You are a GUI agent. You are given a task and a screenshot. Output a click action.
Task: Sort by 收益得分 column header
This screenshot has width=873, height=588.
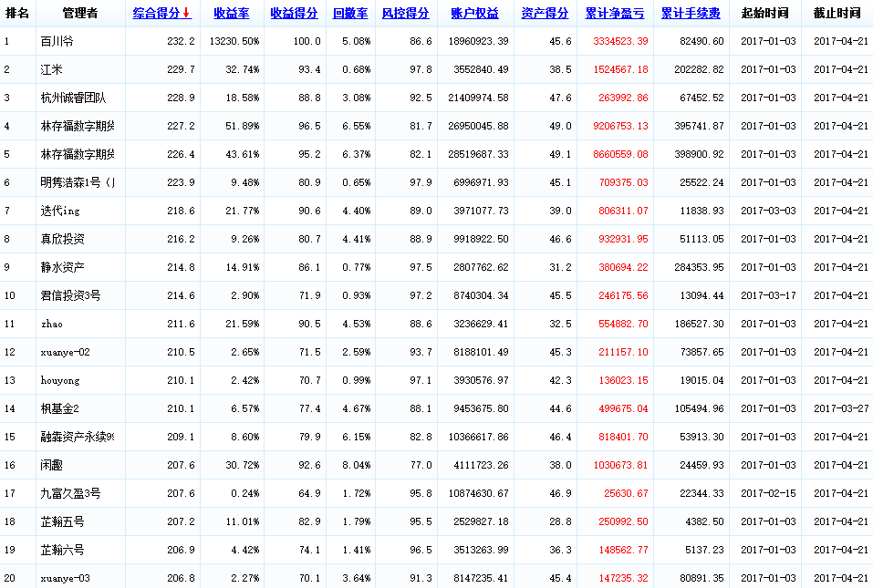point(294,14)
